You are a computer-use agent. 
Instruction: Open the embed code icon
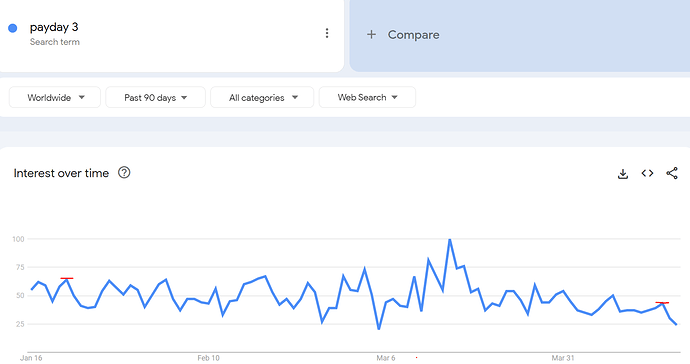(647, 173)
